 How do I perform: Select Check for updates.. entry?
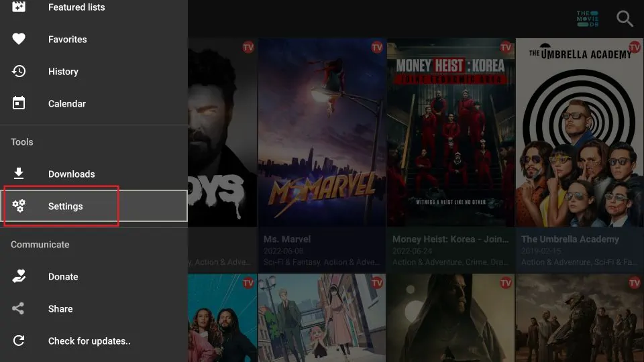(94, 341)
